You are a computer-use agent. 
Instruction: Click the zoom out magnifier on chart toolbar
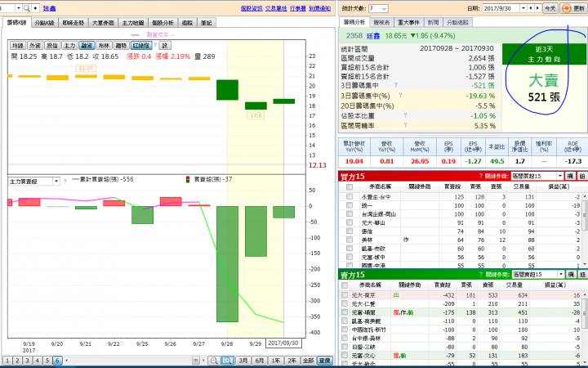[214, 361]
